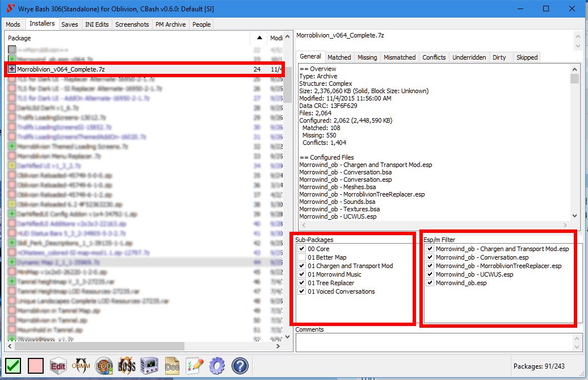The image size is (588, 380).
Task: Launch OBMM from the toolbar
Action: coord(81,366)
